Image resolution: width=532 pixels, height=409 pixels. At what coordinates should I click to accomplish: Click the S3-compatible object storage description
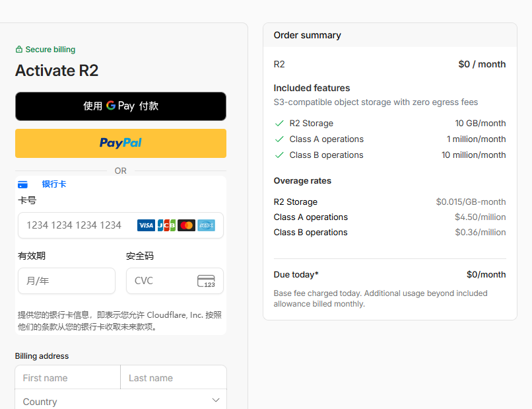pyautogui.click(x=376, y=102)
